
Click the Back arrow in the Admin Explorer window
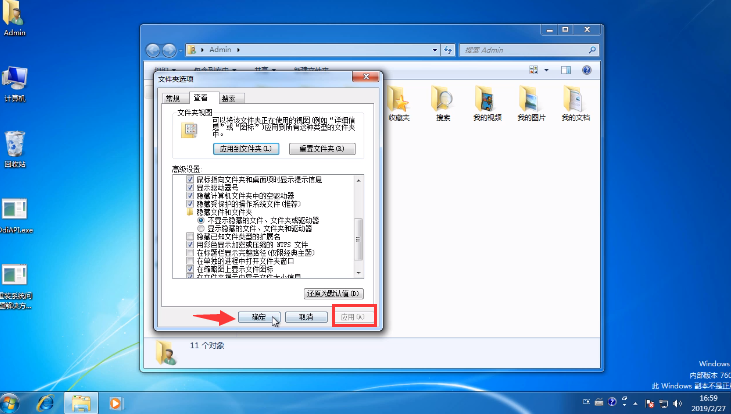click(x=152, y=50)
